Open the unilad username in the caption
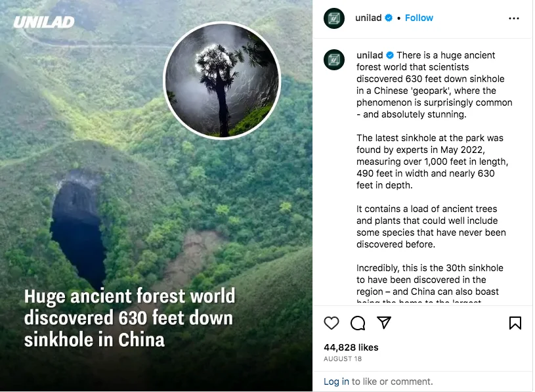Image resolution: width=535 pixels, height=392 pixels. point(370,55)
